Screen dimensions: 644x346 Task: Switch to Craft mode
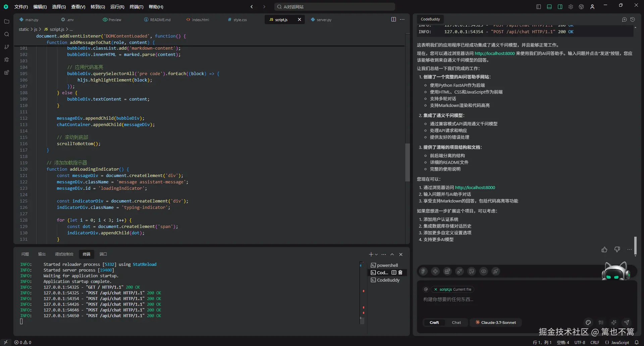click(434, 323)
